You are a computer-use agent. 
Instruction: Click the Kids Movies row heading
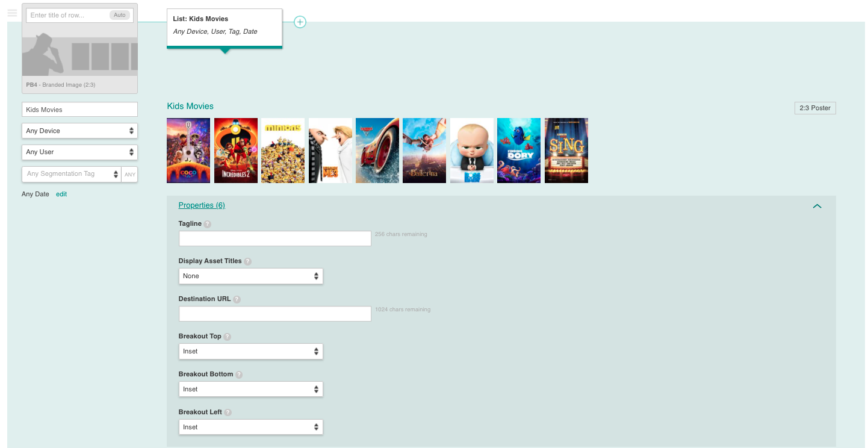190,106
